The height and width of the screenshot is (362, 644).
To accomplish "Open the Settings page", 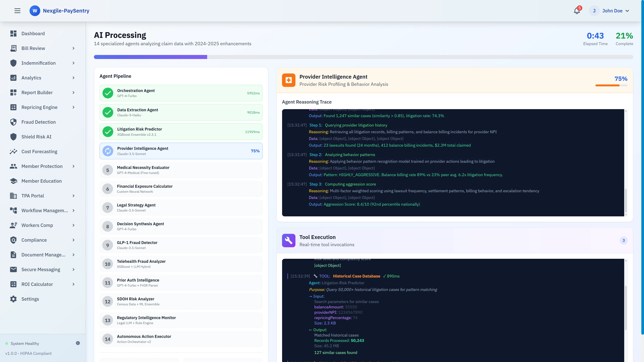I will (x=30, y=299).
